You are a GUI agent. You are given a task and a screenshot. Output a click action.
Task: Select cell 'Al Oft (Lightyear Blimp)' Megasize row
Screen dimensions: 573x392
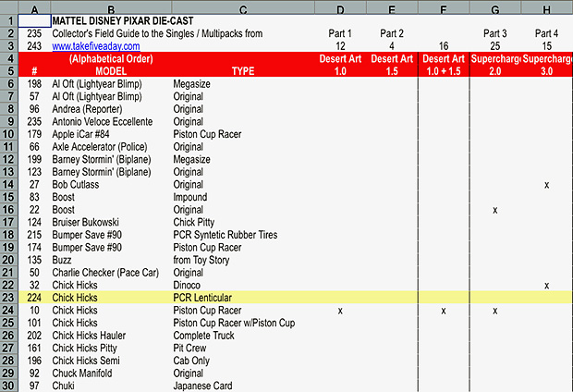(97, 84)
